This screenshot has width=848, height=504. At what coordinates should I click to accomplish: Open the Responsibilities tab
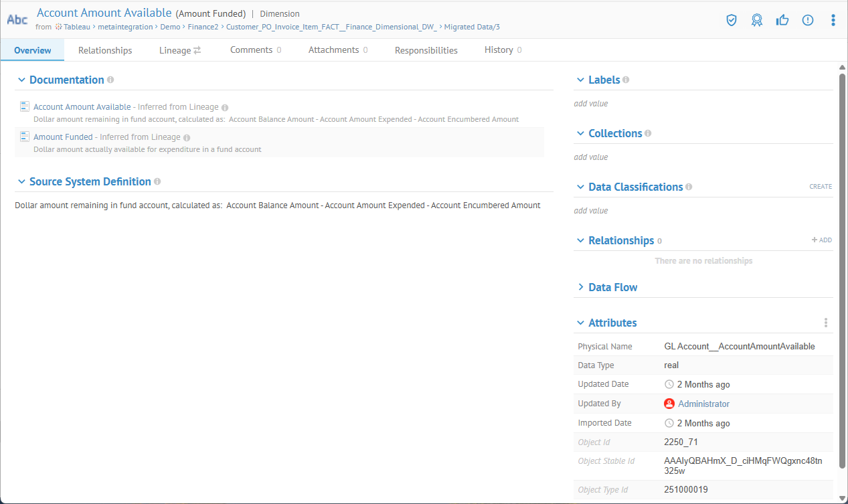tap(426, 50)
